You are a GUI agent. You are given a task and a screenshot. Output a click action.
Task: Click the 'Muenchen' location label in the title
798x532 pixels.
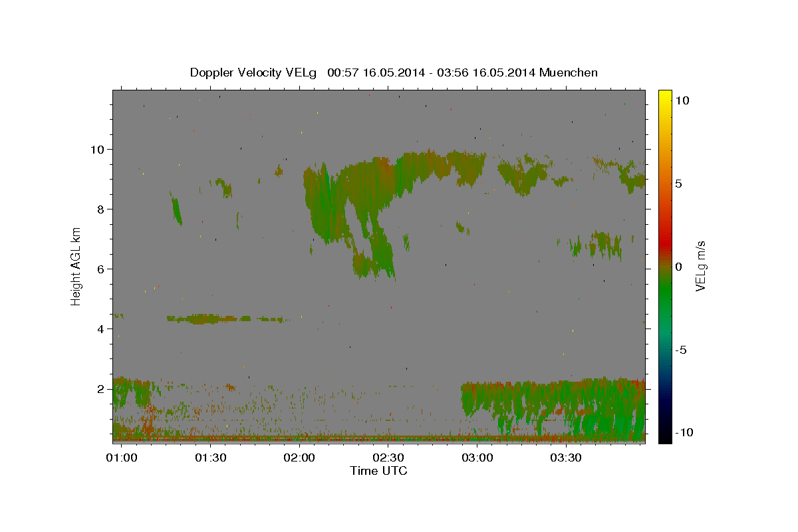pyautogui.click(x=569, y=72)
